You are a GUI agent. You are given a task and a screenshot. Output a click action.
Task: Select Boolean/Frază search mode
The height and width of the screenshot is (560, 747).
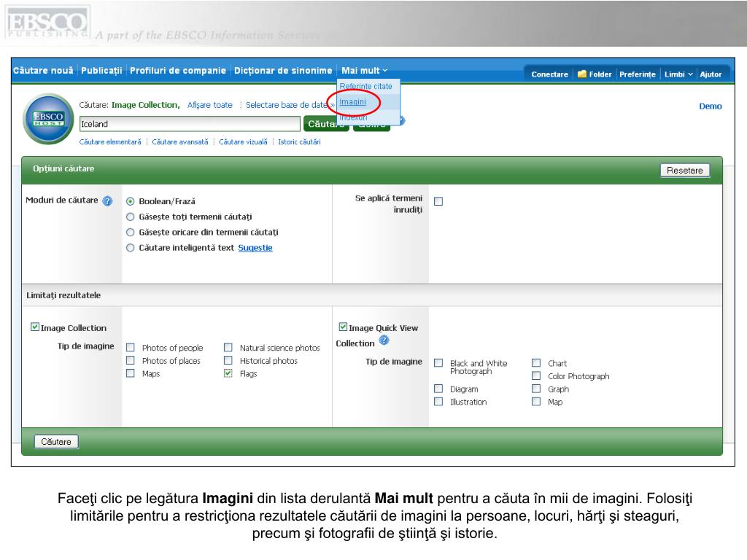tap(130, 201)
